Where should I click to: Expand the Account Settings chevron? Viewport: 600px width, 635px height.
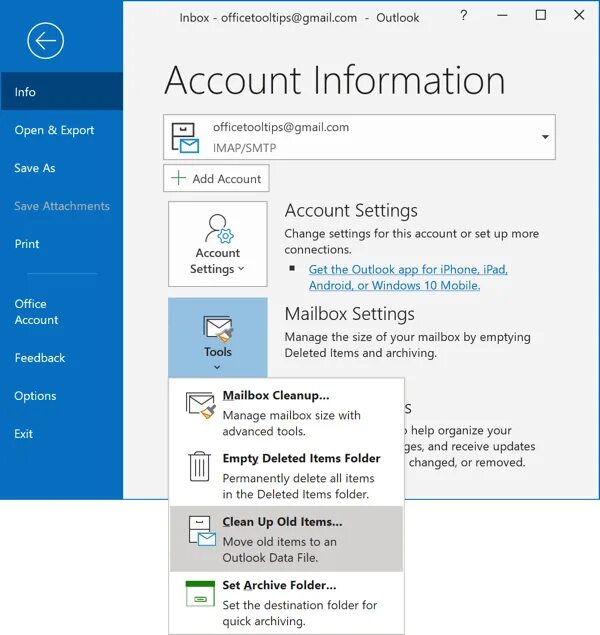coord(241,268)
